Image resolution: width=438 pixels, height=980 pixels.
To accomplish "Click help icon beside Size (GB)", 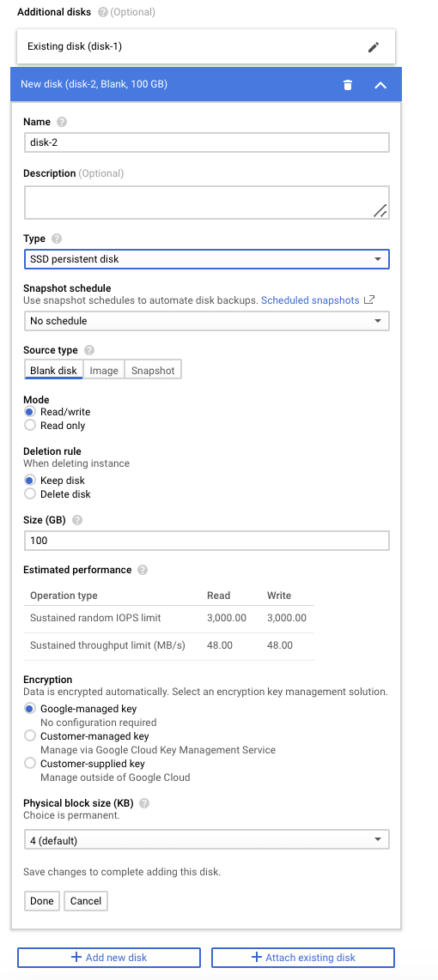I will point(77,520).
